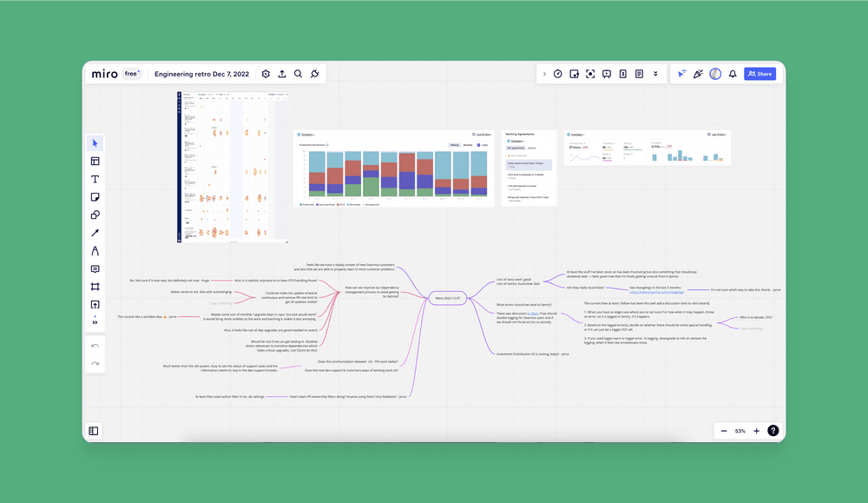Click node How's team PR ownership filters doing?
Screen dimensions: 868x503
coord(348,397)
